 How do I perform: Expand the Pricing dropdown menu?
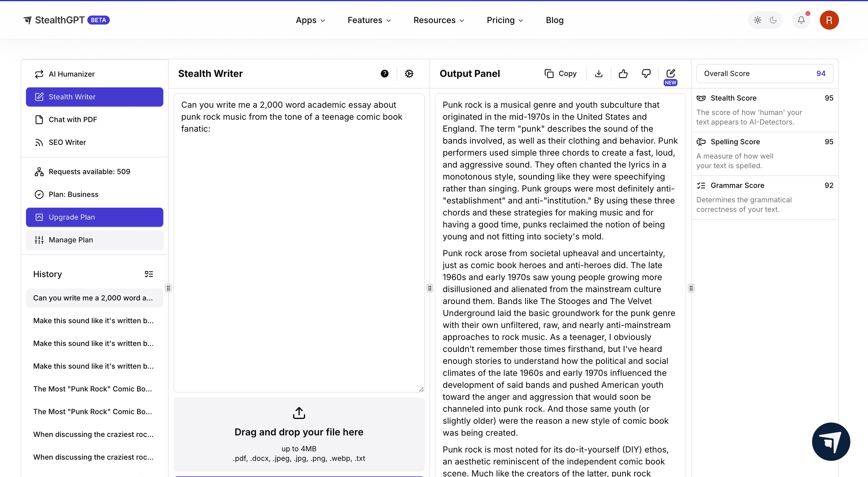point(504,20)
